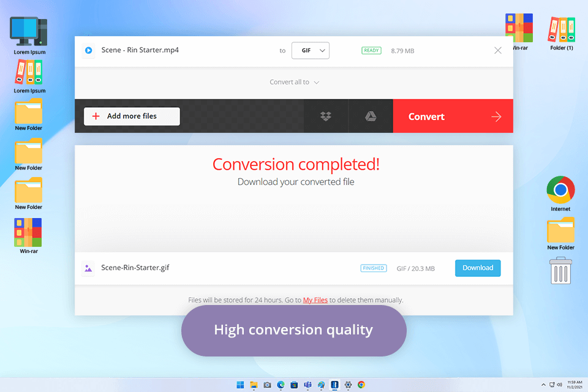Screen dimensions: 588x392
Task: Click the 8.79 MB file size text
Action: click(x=402, y=51)
